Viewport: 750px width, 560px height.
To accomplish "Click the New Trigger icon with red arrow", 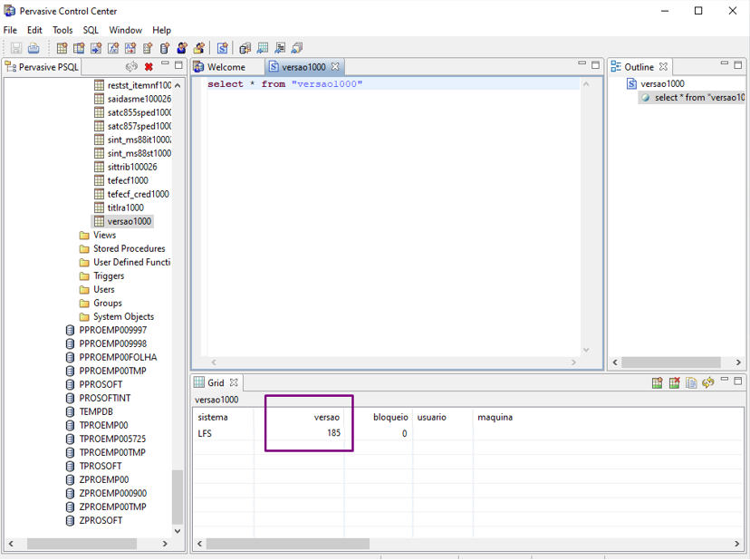I will (130, 48).
